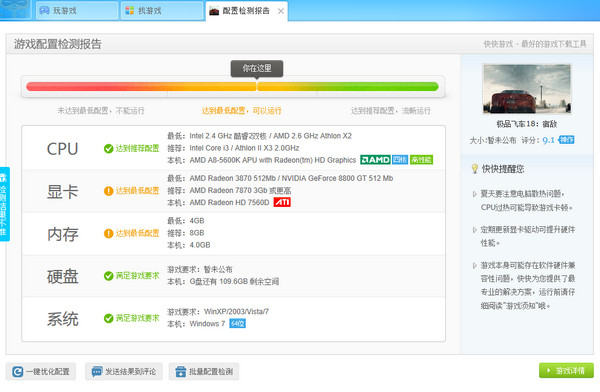
Task: Click the 快快游戏 - 最好的游戏下载工具 header text
Action: [535, 44]
